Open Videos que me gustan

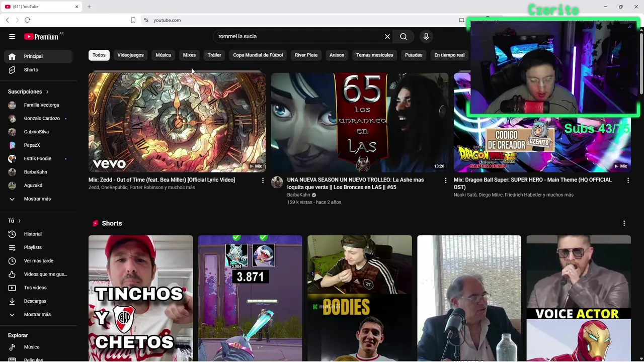(38, 274)
